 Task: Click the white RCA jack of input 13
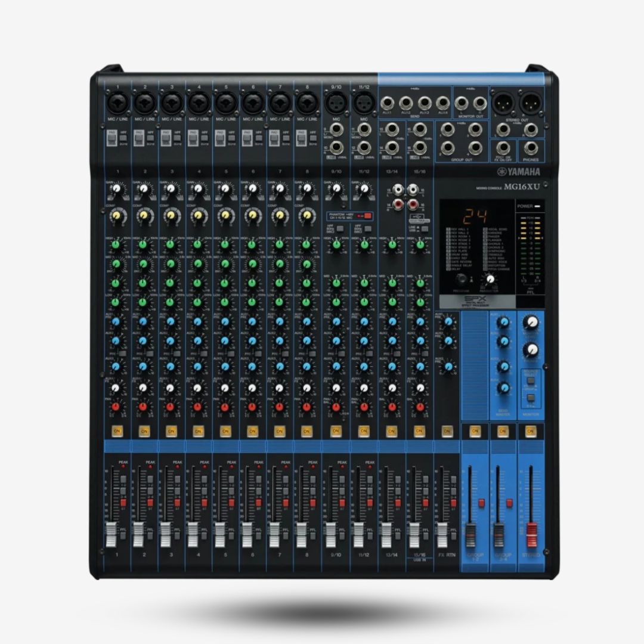398,190
